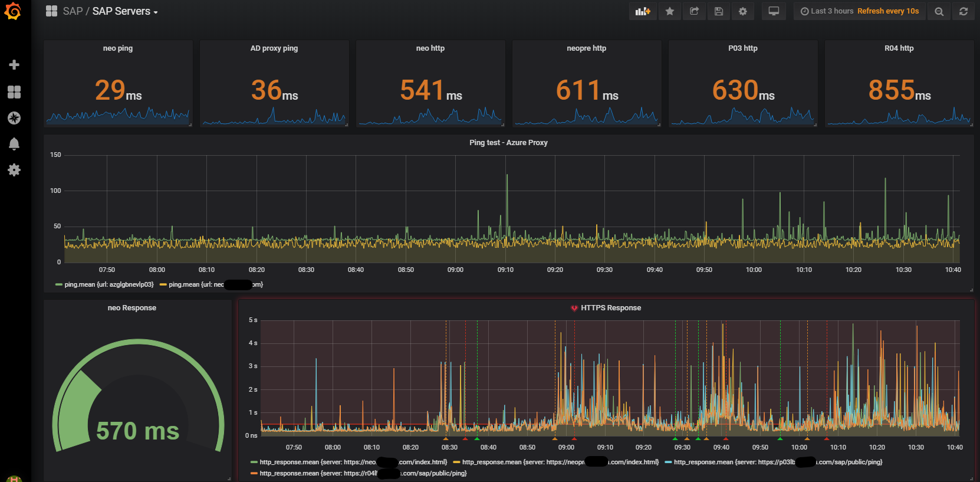The image size is (980, 482).
Task: Zoom out time range magnifier
Action: [x=939, y=11]
